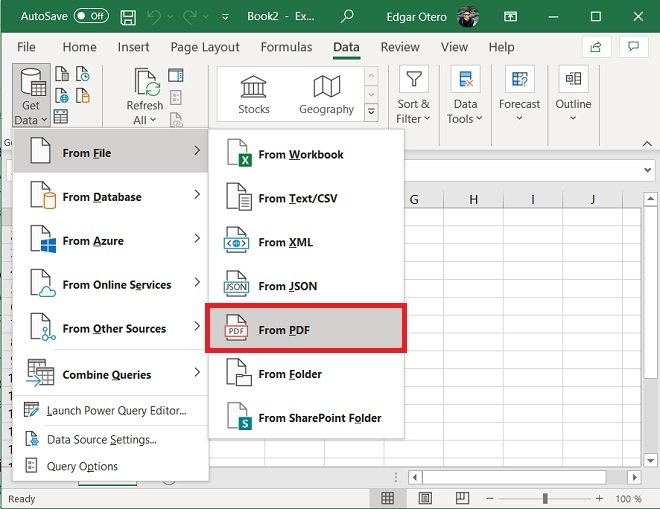Viewport: 660px width, 509px height.
Task: Open the Help tab
Action: [501, 47]
